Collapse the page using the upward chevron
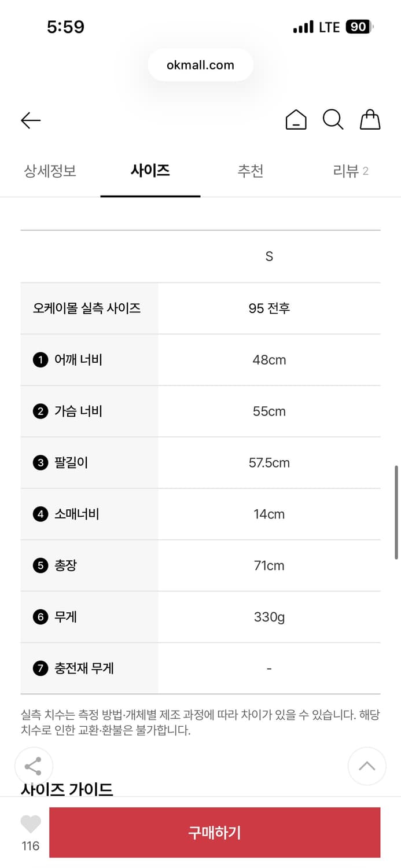 click(367, 766)
